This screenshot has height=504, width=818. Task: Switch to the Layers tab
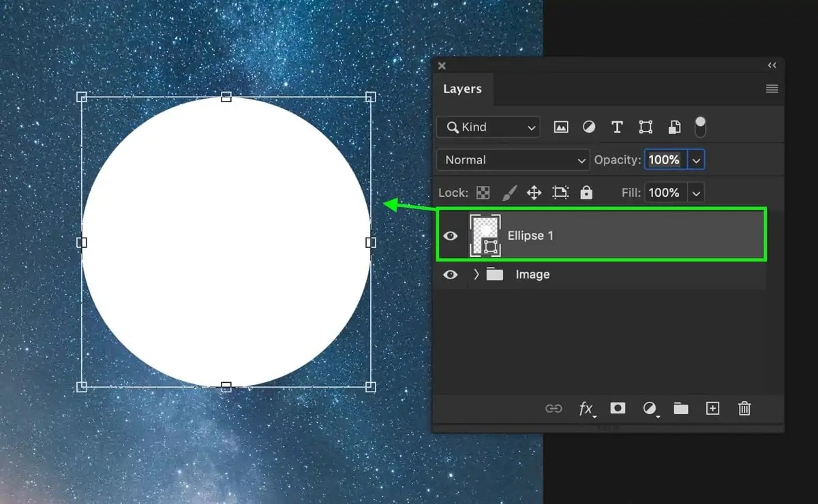[463, 89]
